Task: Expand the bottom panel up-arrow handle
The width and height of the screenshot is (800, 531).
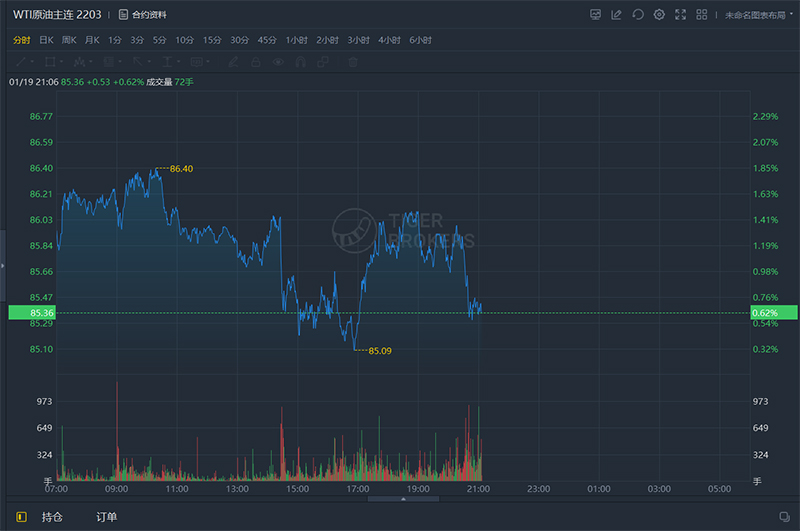Action: 403,499
